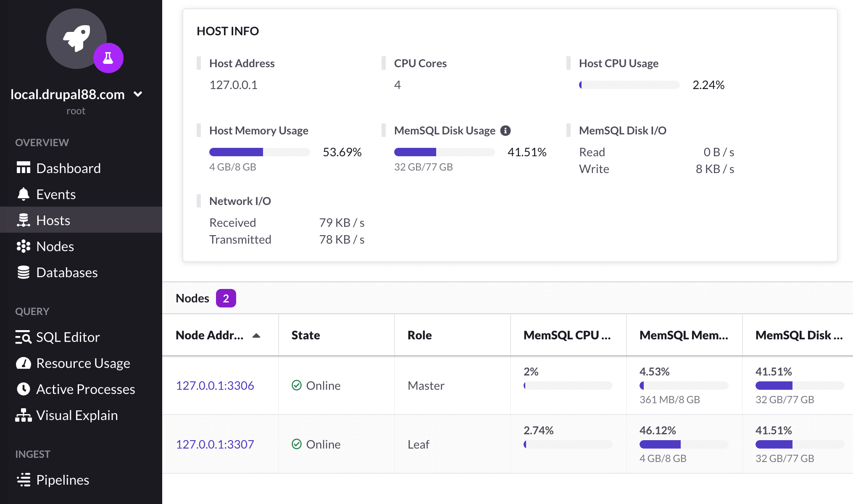Viewport: 853px width, 504px height.
Task: Go to Active Processes page
Action: tap(85, 389)
